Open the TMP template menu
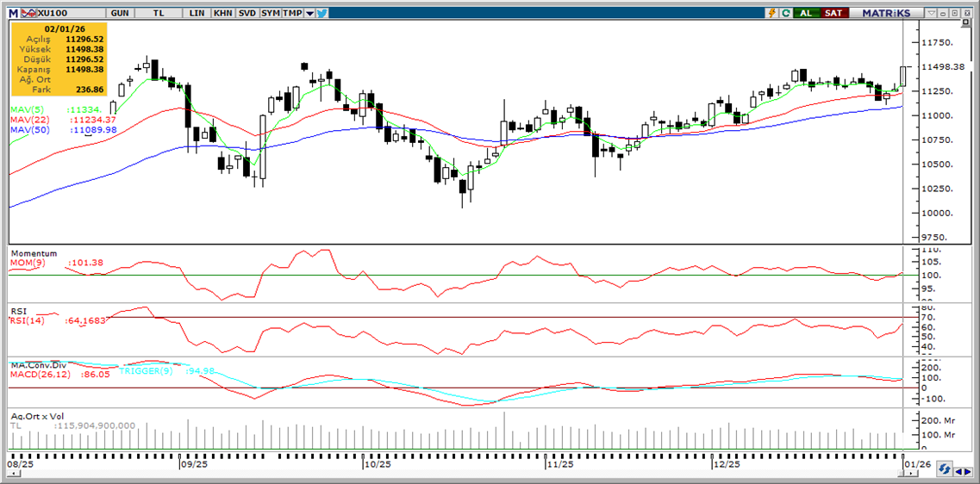Screen dimensions: 980x484 click(293, 13)
